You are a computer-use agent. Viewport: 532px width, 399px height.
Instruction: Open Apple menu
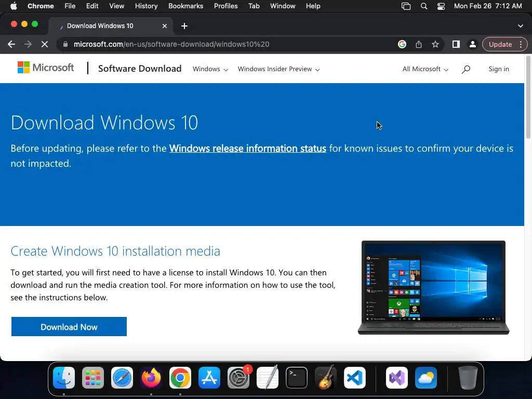tap(14, 6)
